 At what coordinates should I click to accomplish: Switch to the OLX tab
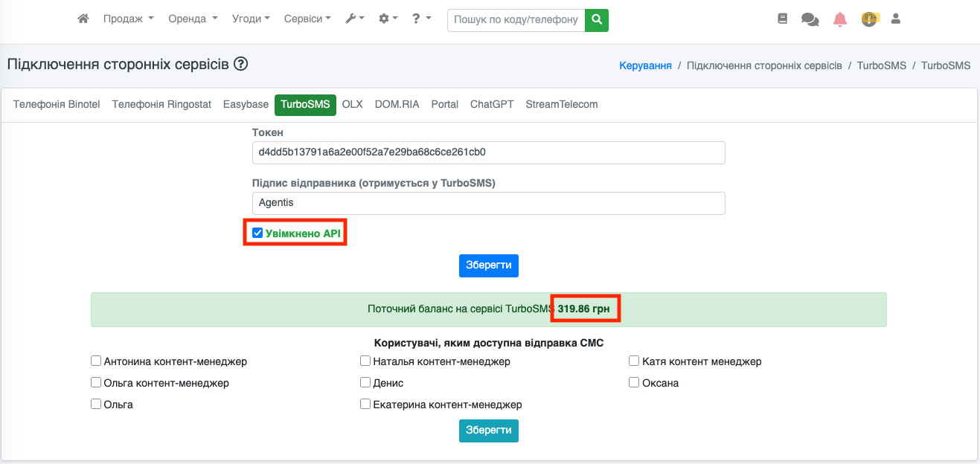(x=352, y=105)
